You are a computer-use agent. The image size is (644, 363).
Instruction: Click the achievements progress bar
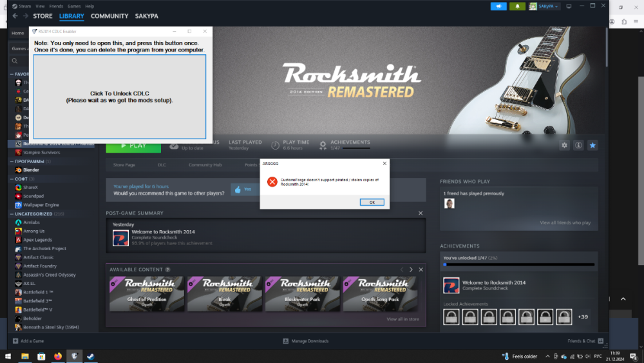pos(518,264)
